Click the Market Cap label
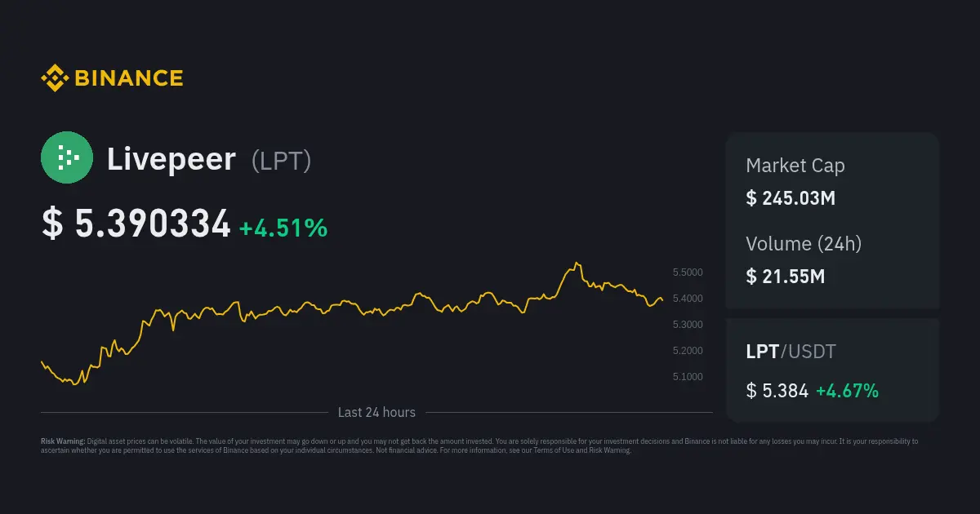 pos(795,166)
